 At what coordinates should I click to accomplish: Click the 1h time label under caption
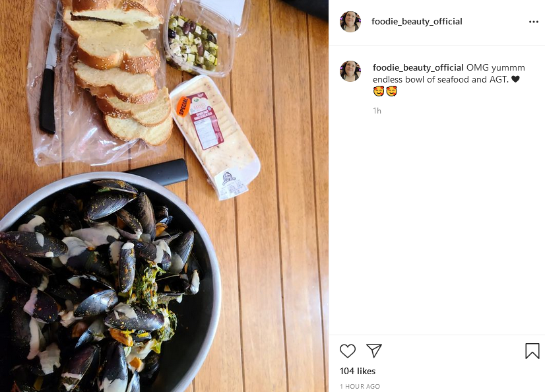point(377,111)
